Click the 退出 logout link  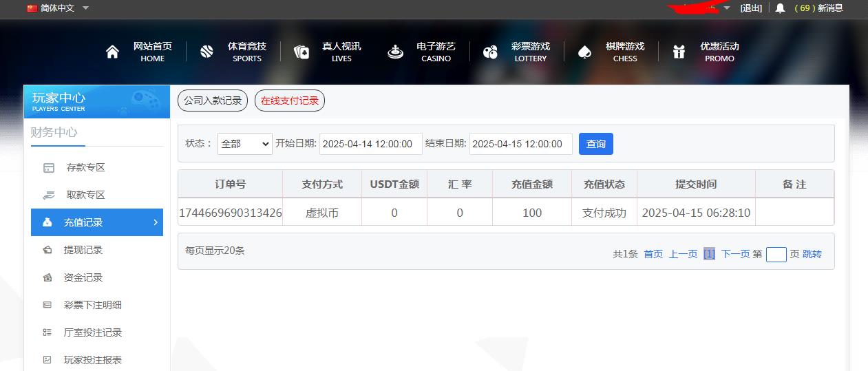[x=751, y=8]
